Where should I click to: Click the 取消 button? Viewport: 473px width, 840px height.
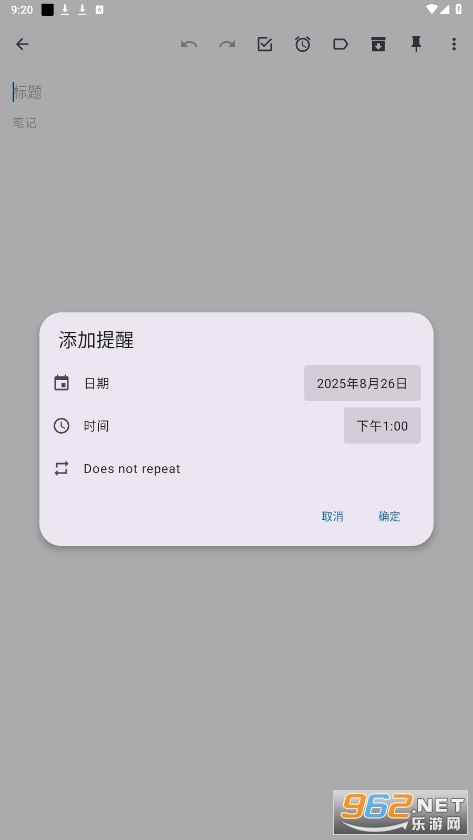pos(332,516)
